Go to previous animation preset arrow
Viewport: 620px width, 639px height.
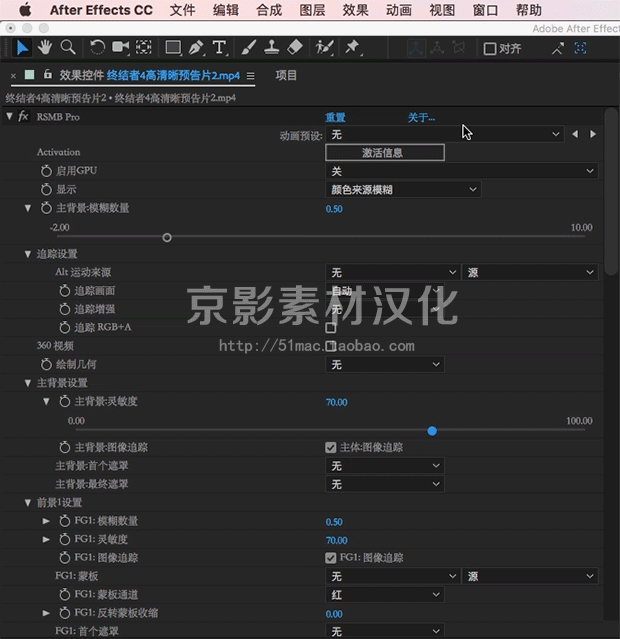575,134
